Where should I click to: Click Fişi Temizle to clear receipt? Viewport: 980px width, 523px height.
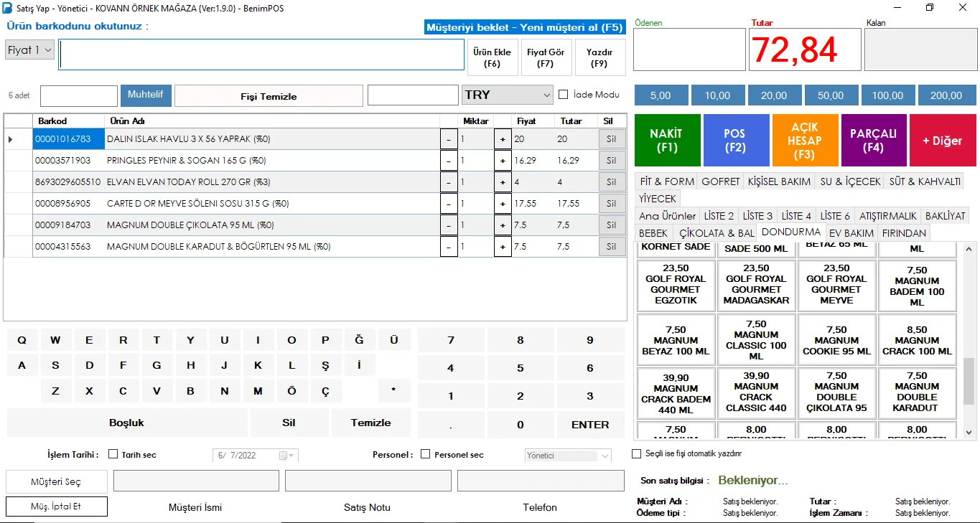tap(269, 96)
